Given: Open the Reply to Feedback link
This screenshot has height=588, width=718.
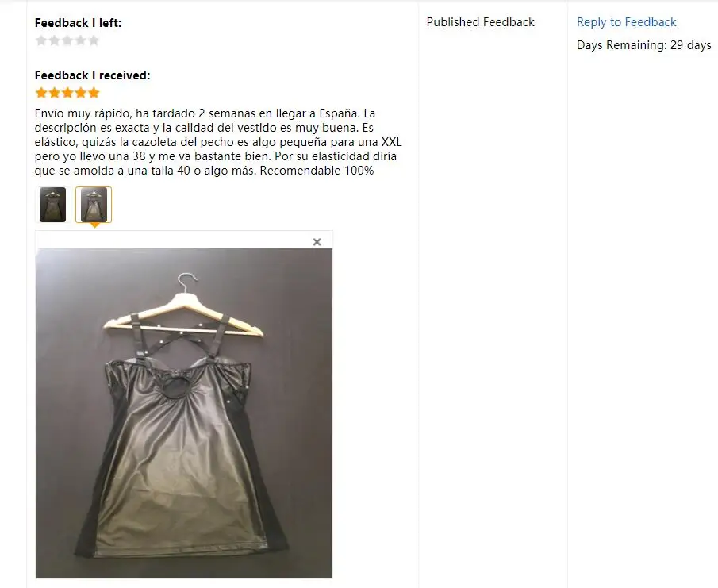Looking at the screenshot, I should (626, 22).
